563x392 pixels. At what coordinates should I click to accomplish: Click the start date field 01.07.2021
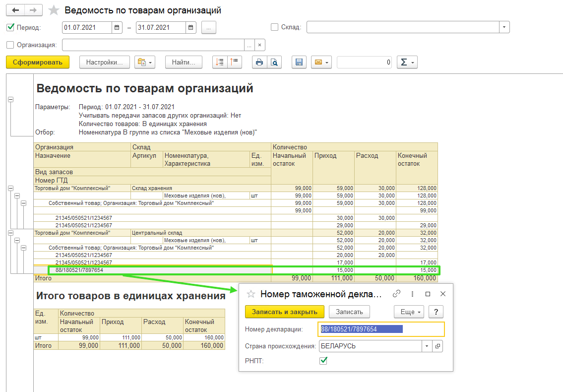(87, 27)
